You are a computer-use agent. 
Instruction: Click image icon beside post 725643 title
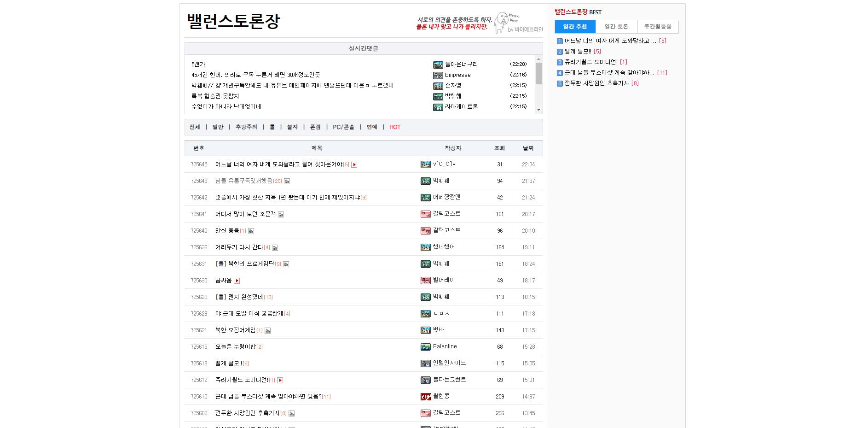287,181
